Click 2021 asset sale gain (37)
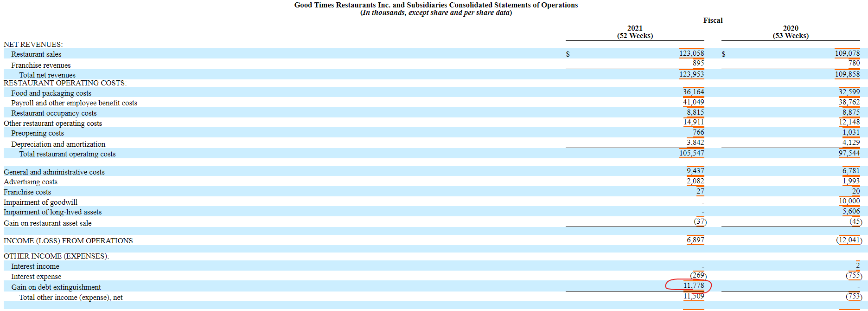Screen dimensions: 868x311 point(700,221)
